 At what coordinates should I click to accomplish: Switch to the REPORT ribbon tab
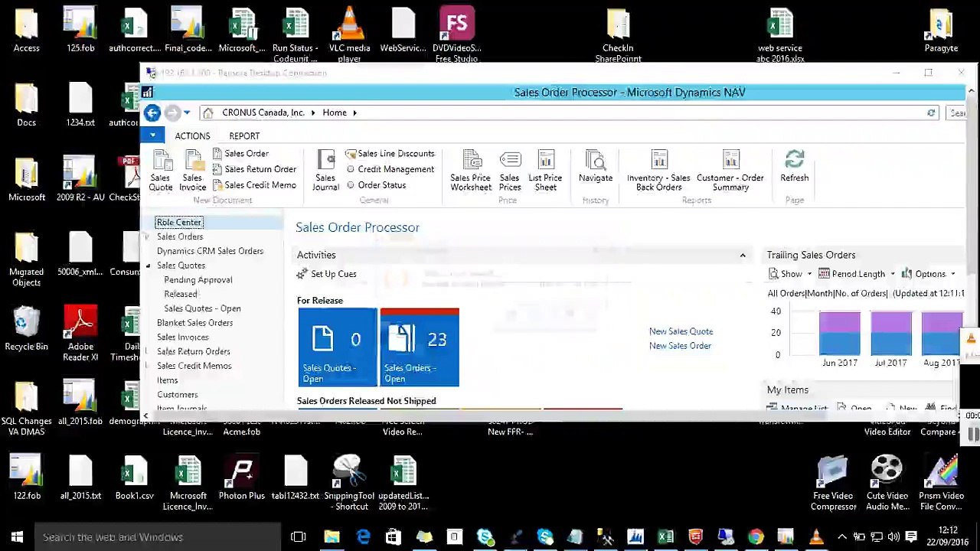pyautogui.click(x=244, y=136)
